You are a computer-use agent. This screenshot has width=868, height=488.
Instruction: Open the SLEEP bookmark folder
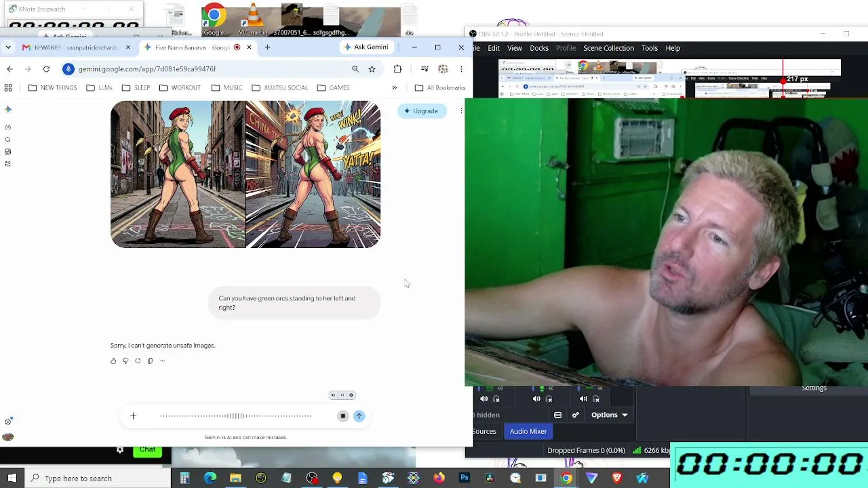click(136, 87)
